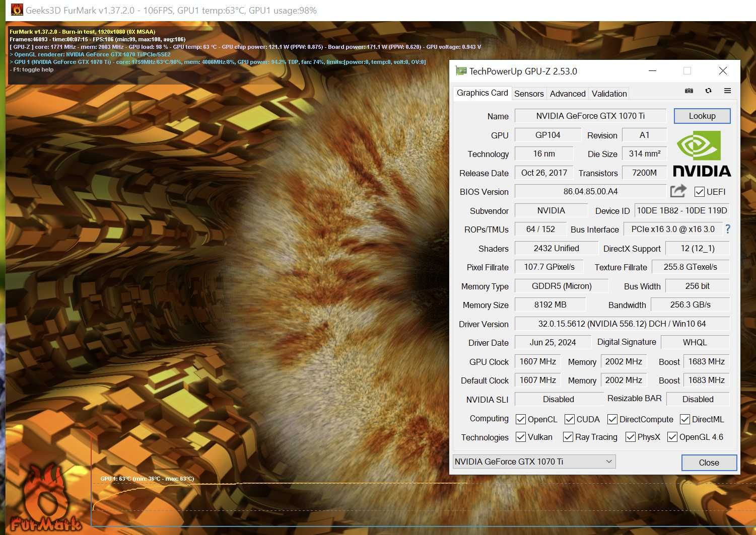The height and width of the screenshot is (535, 756).
Task: Click the Subvendor value NVIDIA
Action: (x=551, y=210)
